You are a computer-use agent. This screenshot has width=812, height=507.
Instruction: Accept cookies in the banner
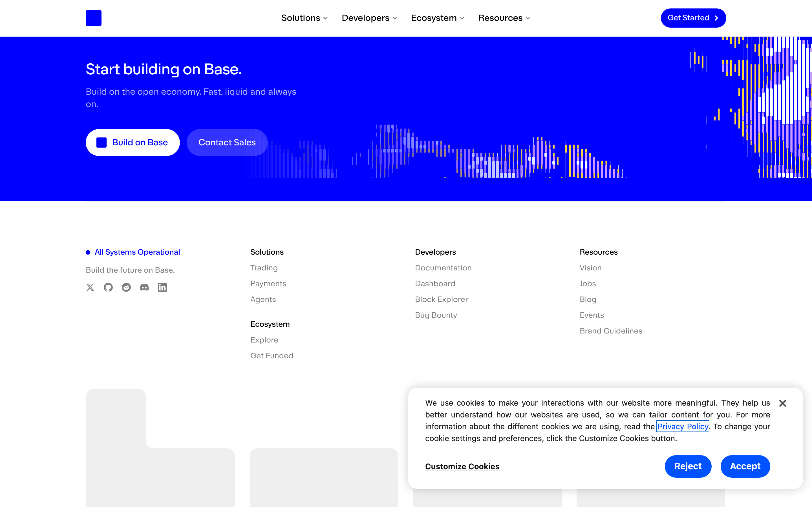click(745, 466)
